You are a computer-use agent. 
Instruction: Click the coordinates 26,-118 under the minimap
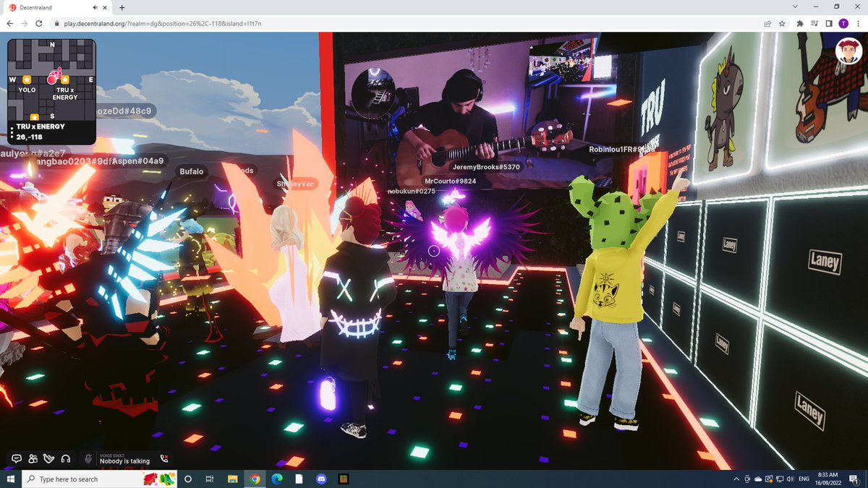tap(31, 136)
